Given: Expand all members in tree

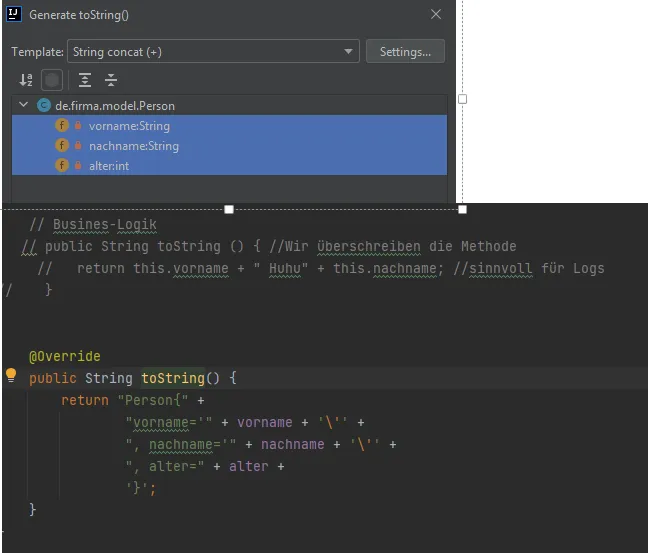Looking at the screenshot, I should pos(85,80).
